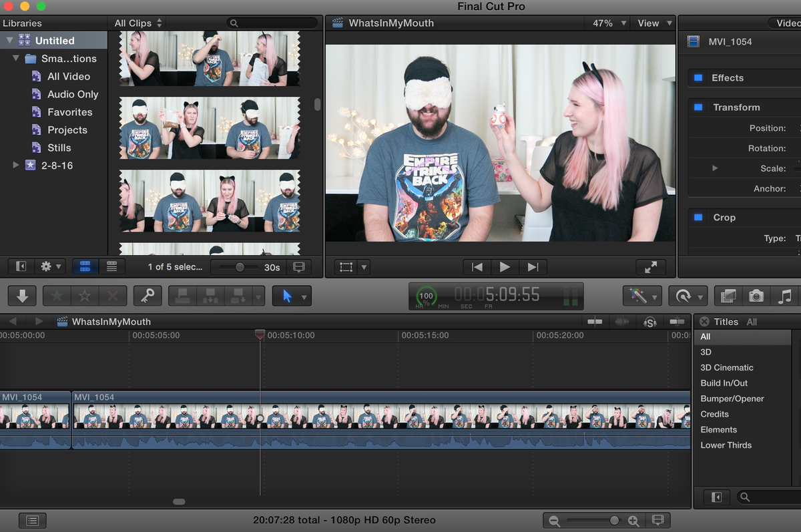
Task: Toggle viewer full screen playback
Action: click(x=651, y=267)
